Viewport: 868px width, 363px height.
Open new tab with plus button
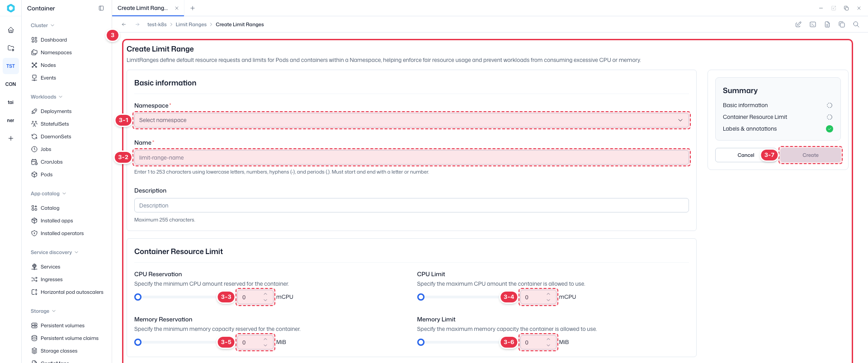(x=193, y=8)
